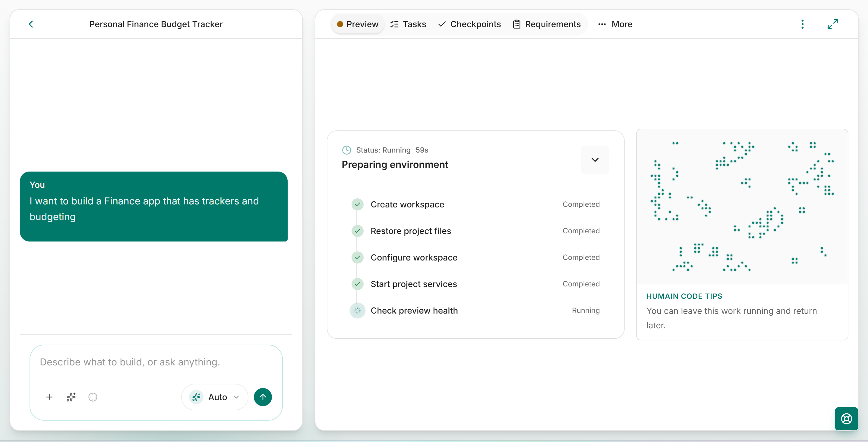The image size is (868, 442).
Task: Click the sparkles enhance prompt icon
Action: point(71,397)
